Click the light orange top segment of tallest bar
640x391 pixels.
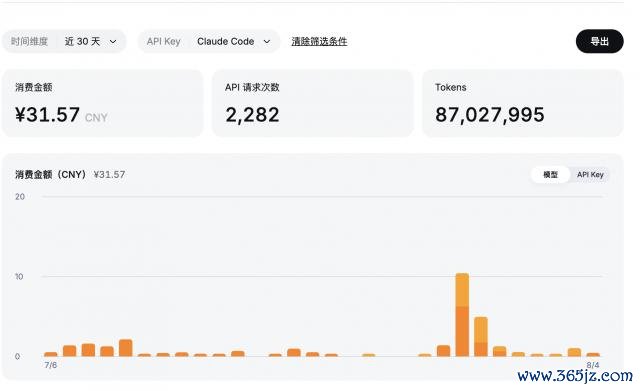click(x=462, y=290)
